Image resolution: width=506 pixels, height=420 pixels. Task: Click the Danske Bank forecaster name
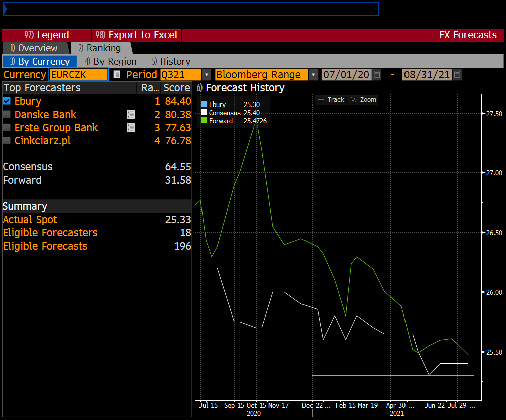tap(45, 114)
